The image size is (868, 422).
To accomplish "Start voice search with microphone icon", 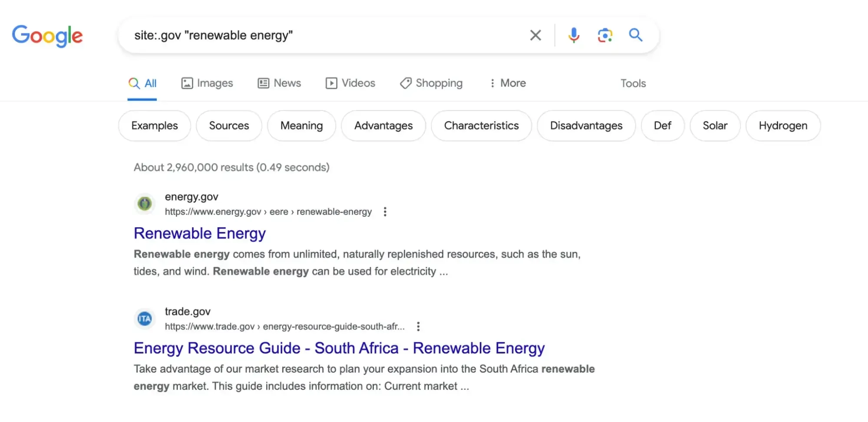I will click(x=574, y=35).
